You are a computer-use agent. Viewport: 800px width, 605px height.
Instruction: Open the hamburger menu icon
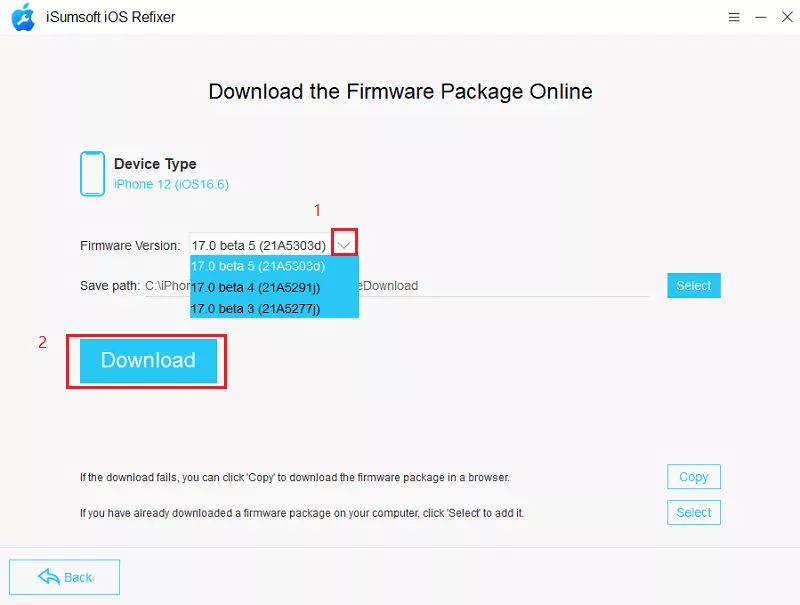734,17
